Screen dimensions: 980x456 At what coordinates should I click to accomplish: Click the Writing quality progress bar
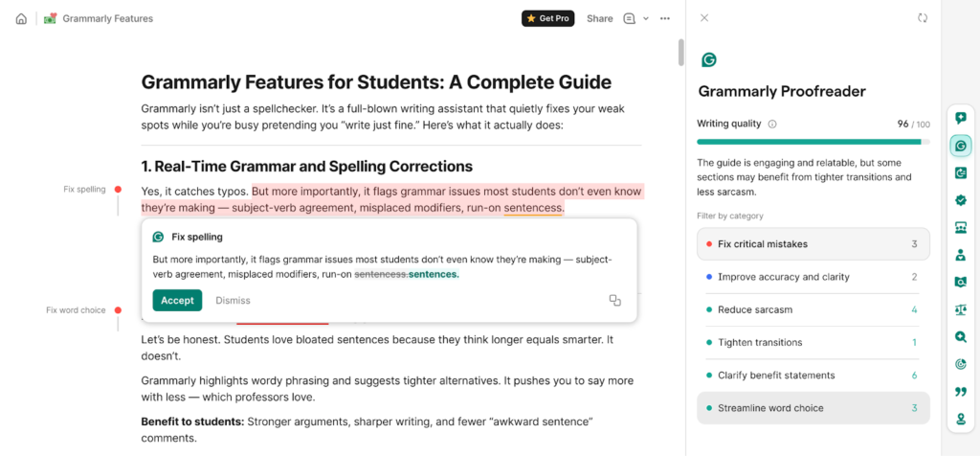813,142
